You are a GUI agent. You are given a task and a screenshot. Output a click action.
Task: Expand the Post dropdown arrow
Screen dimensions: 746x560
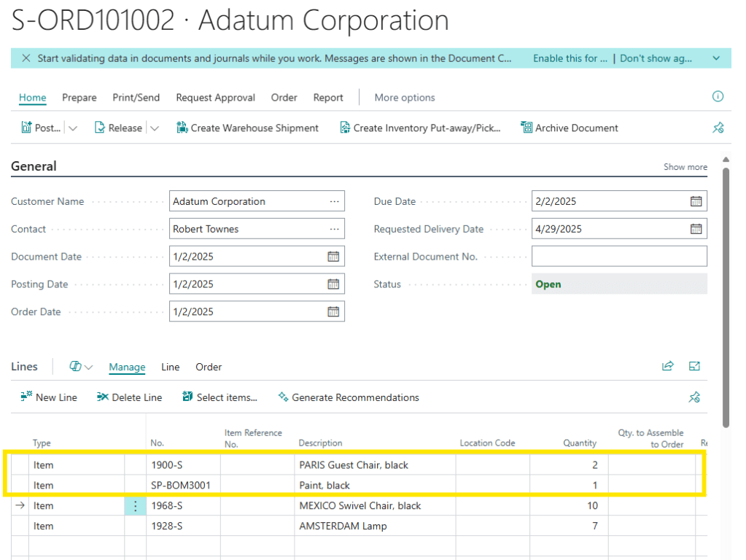pos(73,128)
